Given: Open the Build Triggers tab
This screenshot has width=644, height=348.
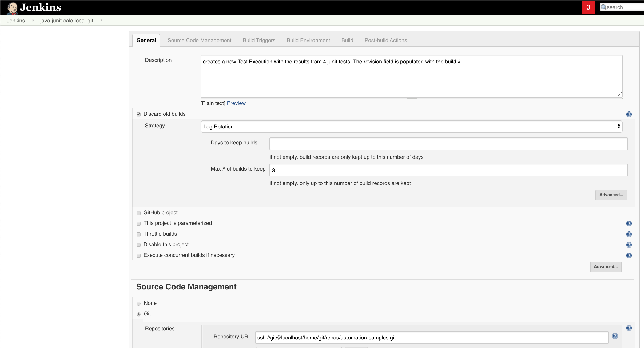Looking at the screenshot, I should (x=259, y=40).
